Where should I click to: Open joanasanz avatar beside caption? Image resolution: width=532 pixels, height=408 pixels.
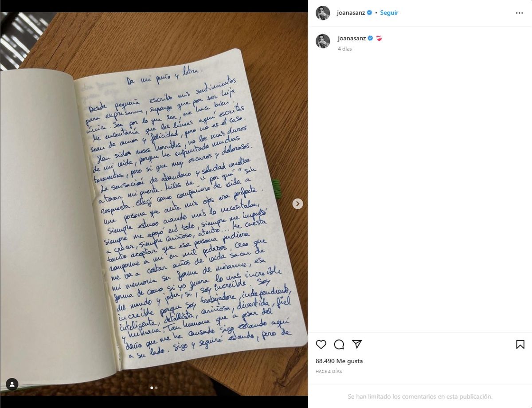click(x=323, y=41)
